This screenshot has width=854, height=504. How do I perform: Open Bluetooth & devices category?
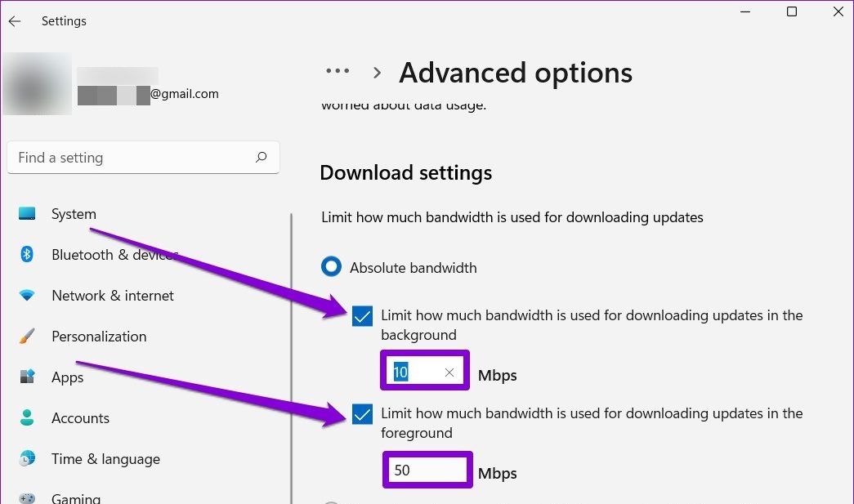[115, 255]
